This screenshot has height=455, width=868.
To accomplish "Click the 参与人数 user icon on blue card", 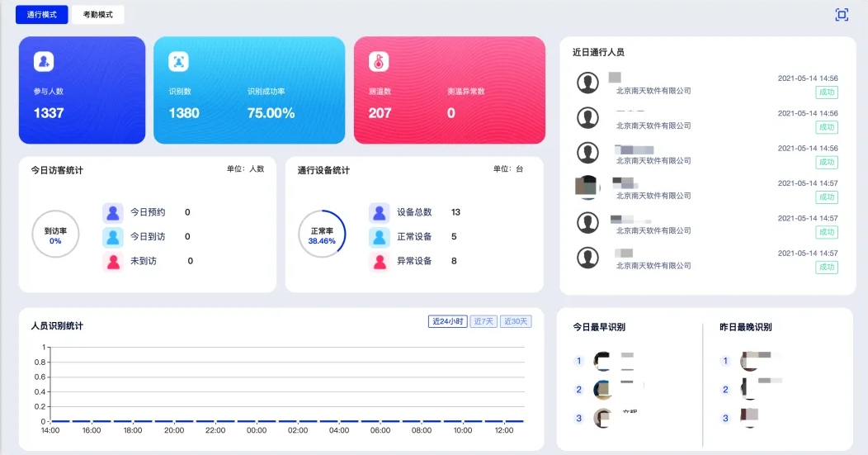I will (44, 62).
